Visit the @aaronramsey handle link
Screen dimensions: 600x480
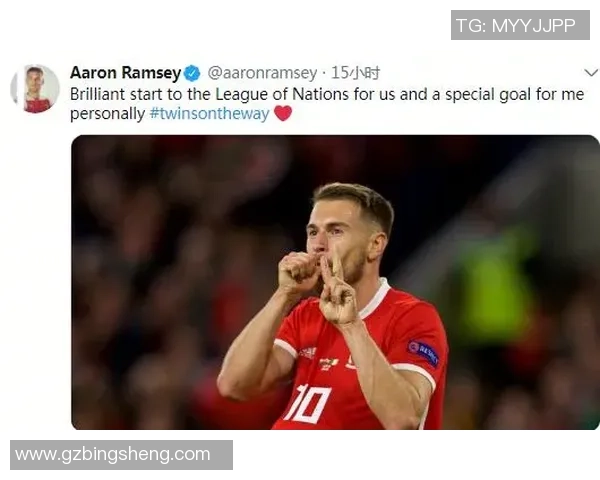tap(262, 73)
